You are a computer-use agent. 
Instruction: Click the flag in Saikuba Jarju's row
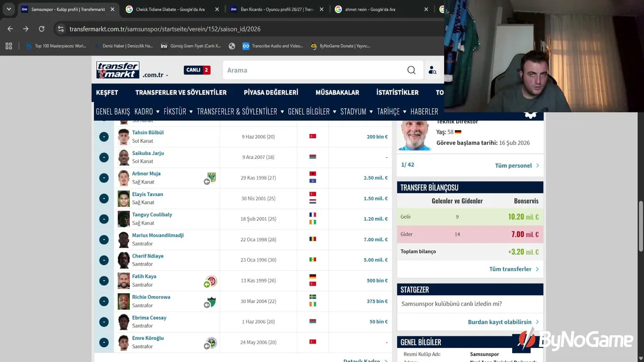tap(312, 157)
